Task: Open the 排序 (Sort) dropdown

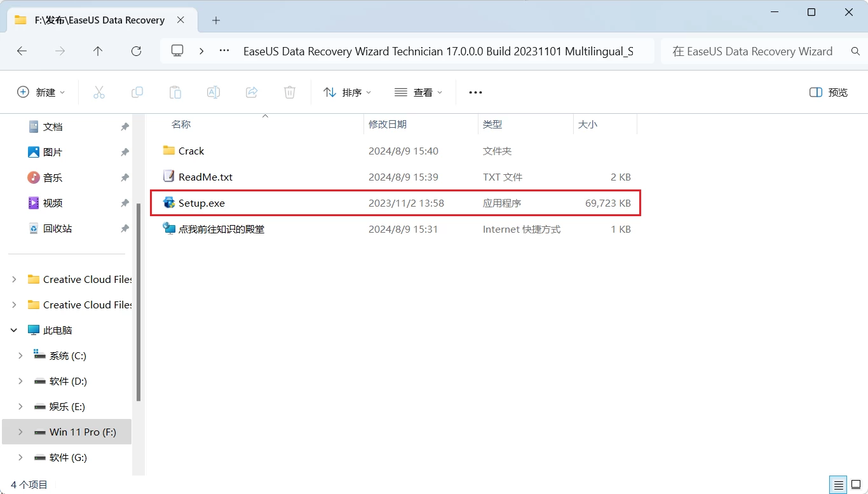Action: [347, 92]
